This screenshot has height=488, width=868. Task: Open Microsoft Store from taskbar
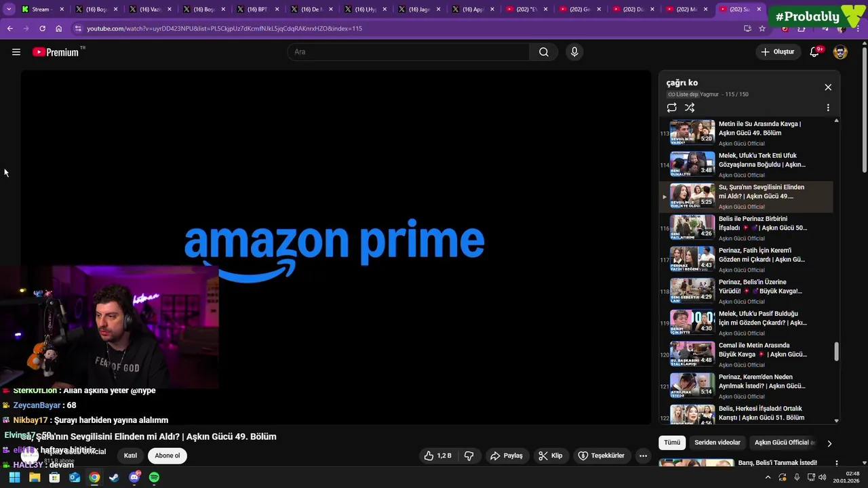(54, 477)
